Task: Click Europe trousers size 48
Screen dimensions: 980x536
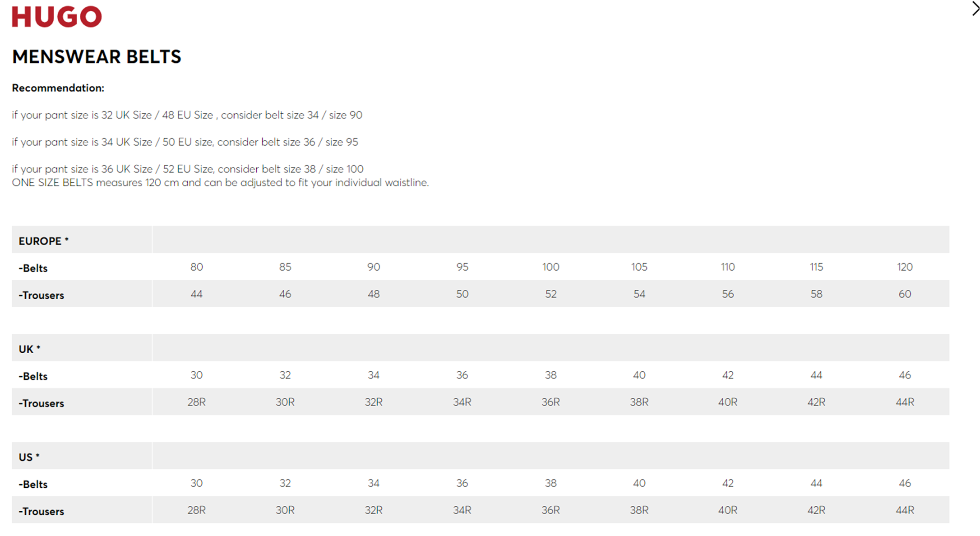Action: [374, 294]
